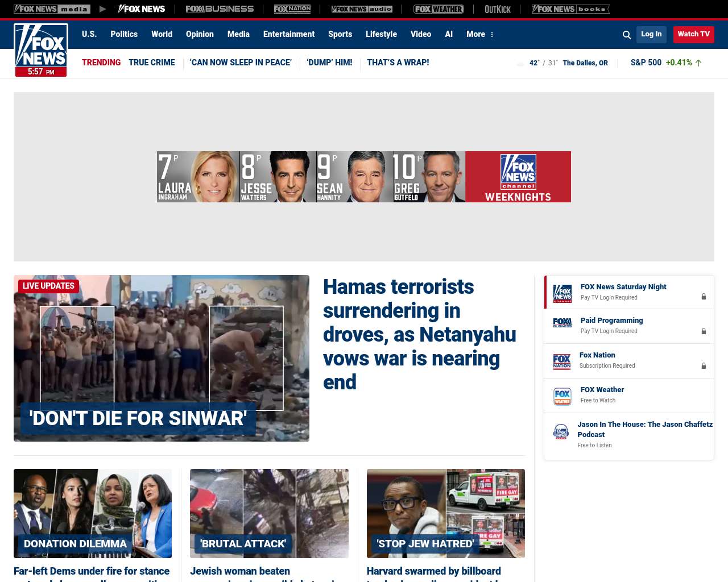Click the Fox News main logo

pos(41,50)
